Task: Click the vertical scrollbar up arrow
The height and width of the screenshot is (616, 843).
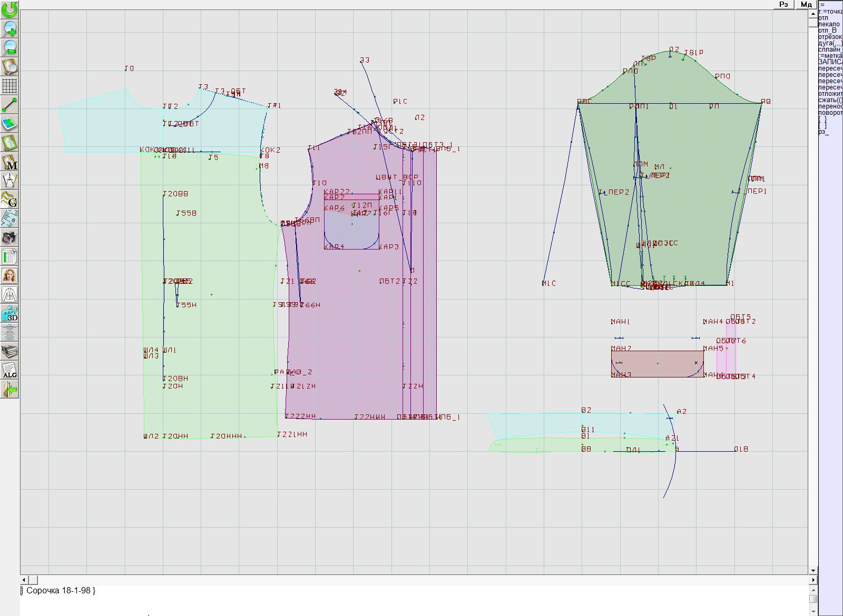Action: coord(813,13)
